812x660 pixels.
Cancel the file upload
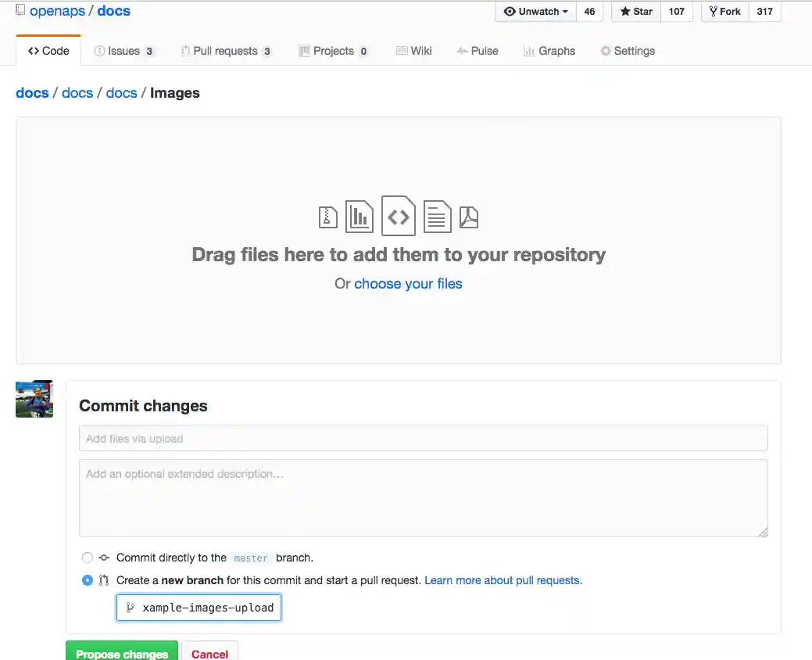tap(209, 655)
